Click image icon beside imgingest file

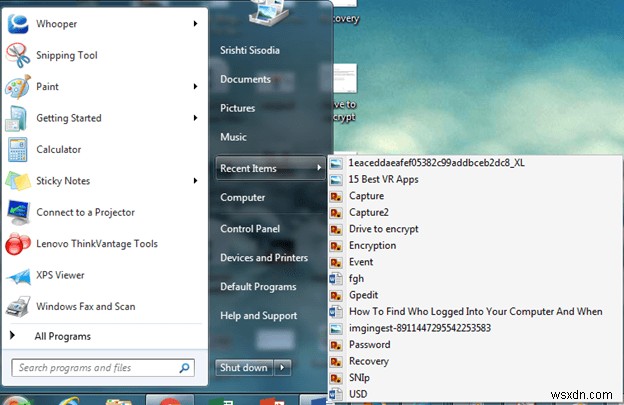tap(336, 329)
